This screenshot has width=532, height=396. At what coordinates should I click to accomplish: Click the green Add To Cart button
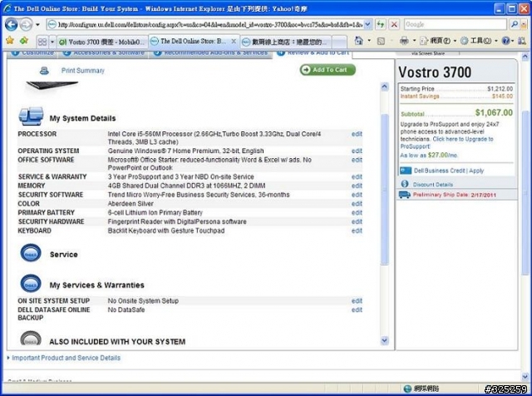tap(328, 70)
